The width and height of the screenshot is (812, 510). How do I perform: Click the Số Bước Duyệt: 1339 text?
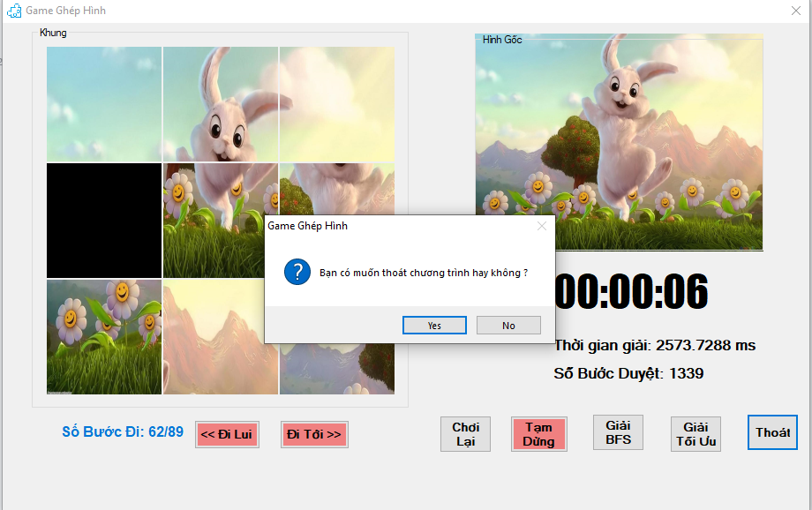pyautogui.click(x=628, y=373)
